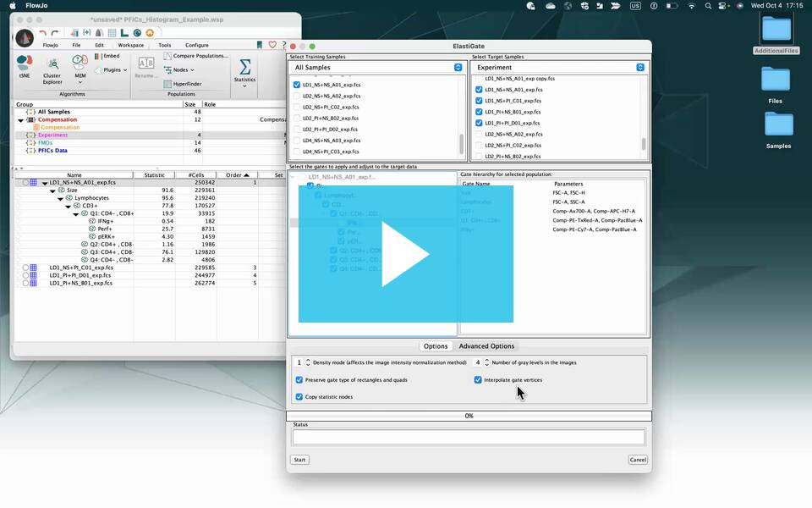Click the Cancel button in ElastiGate
The width and height of the screenshot is (812, 508).
point(638,460)
